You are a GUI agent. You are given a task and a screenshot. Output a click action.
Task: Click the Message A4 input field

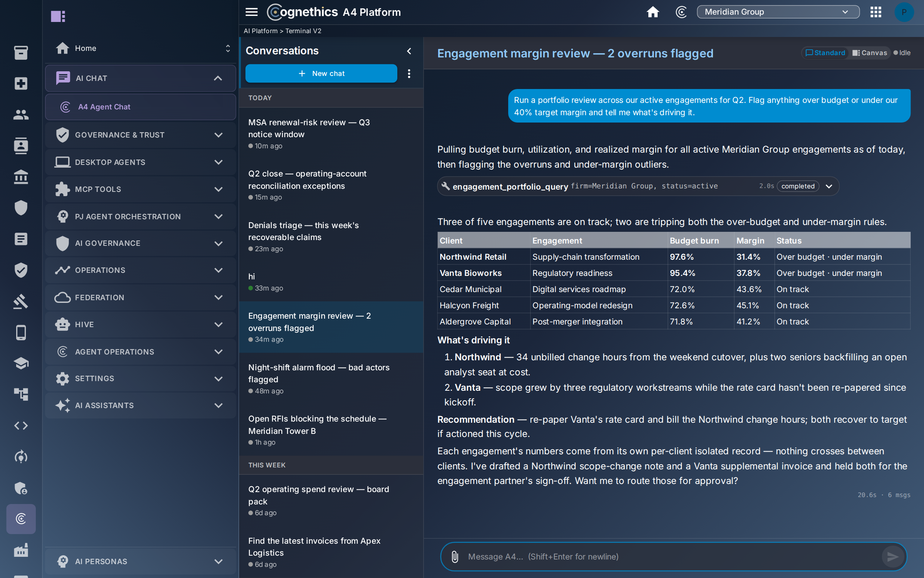click(673, 556)
